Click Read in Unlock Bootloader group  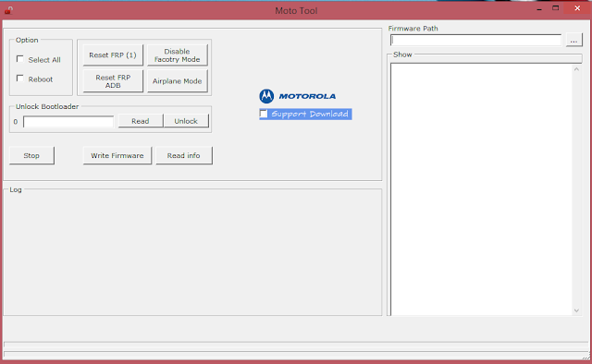141,121
